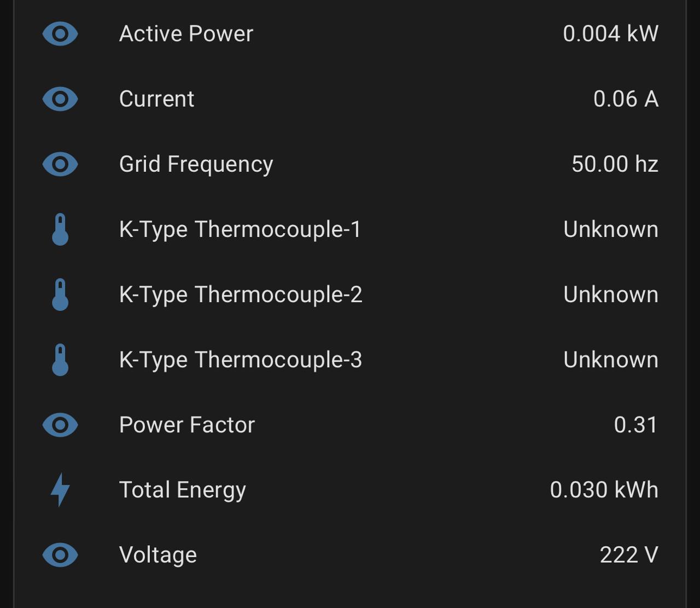Click the 222 V voltage reading
Image resolution: width=700 pixels, height=608 pixels.
(x=629, y=555)
